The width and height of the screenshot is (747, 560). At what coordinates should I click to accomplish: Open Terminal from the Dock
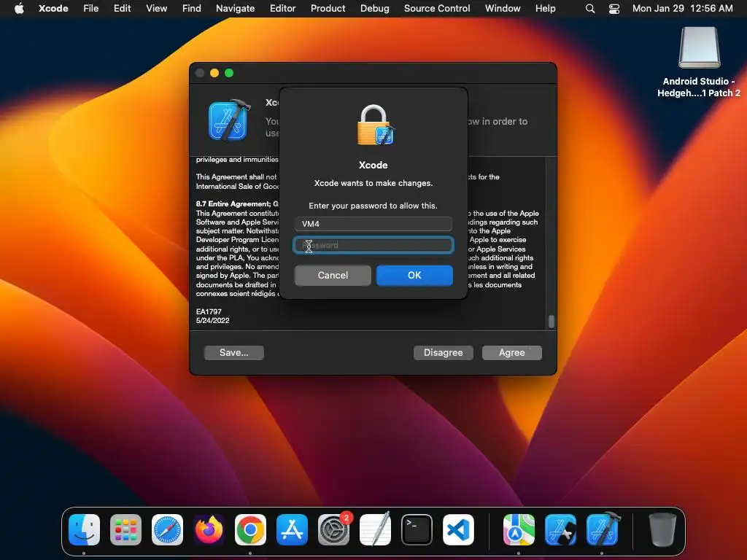point(417,529)
